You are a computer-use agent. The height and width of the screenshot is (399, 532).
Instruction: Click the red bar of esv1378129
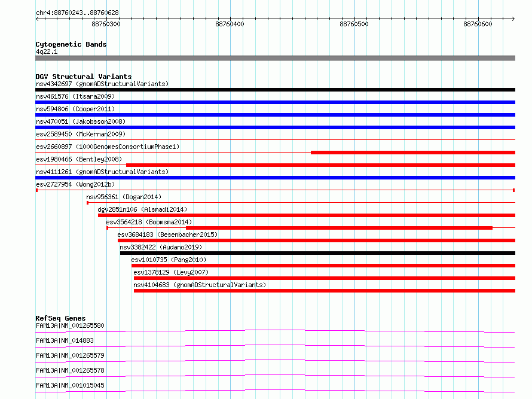[325, 278]
